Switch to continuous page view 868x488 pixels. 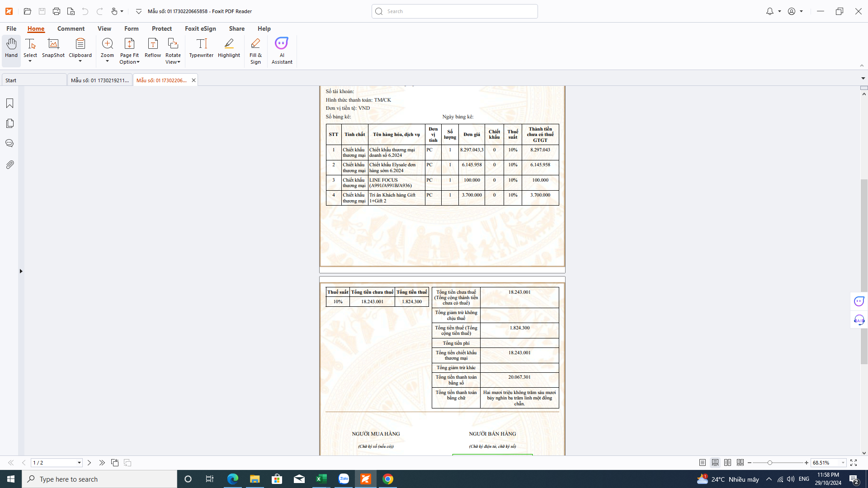(715, 463)
